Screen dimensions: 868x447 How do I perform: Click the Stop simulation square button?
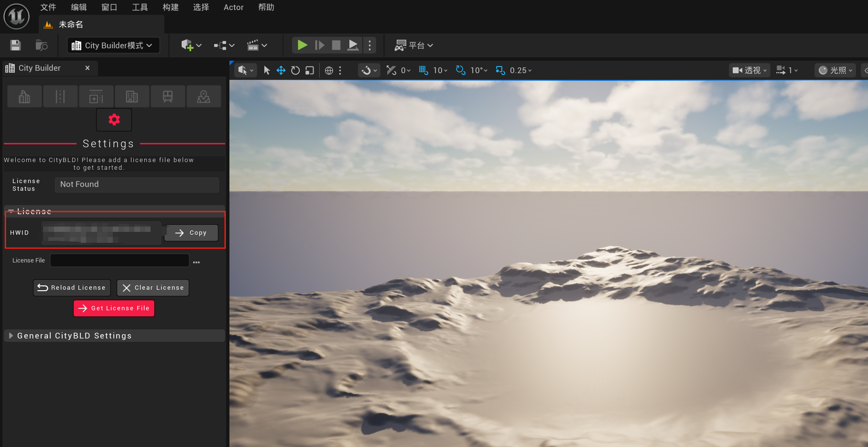[x=336, y=45]
